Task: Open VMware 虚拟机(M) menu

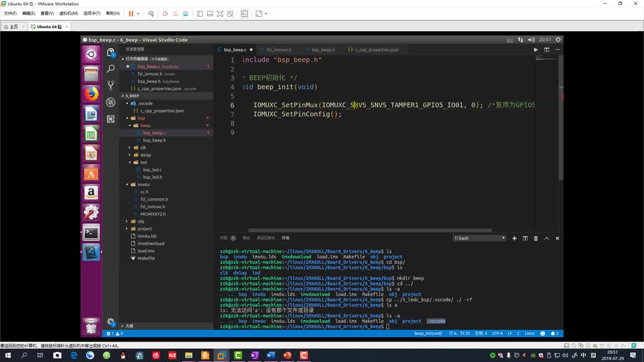Action: pos(68,14)
